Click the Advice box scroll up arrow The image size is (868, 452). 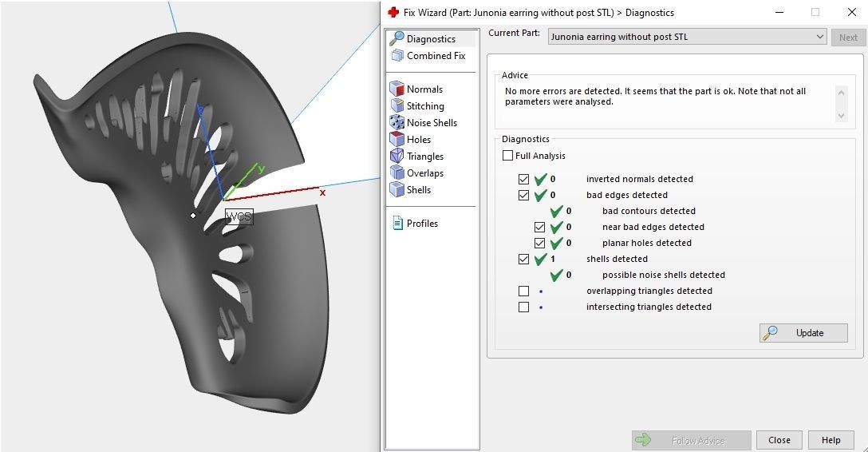pos(842,93)
